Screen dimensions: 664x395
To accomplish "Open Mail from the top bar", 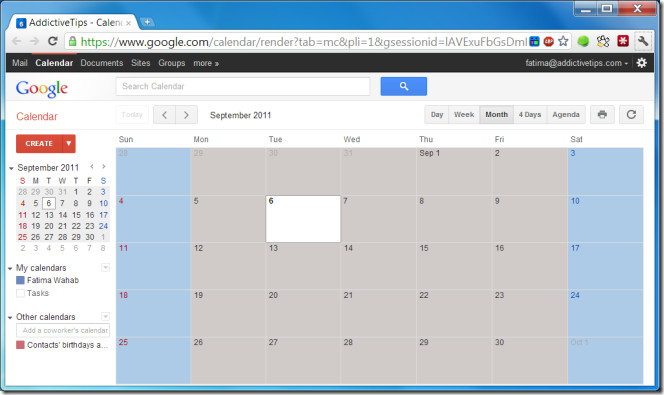I will click(19, 63).
